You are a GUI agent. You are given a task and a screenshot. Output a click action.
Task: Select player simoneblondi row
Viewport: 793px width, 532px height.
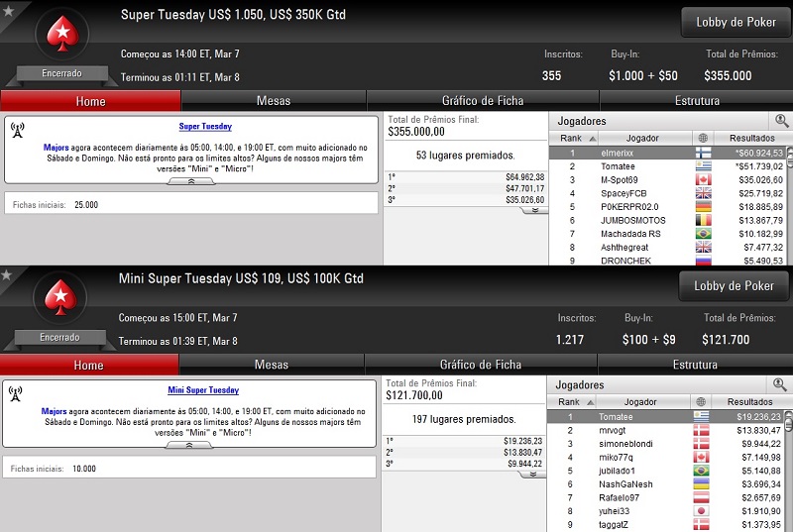pos(665,444)
